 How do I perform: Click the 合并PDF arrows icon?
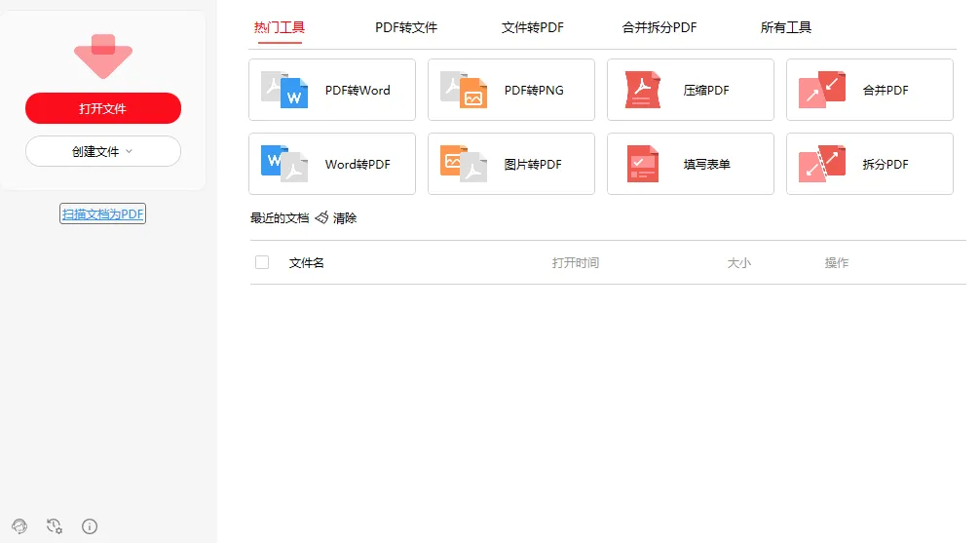pos(822,90)
